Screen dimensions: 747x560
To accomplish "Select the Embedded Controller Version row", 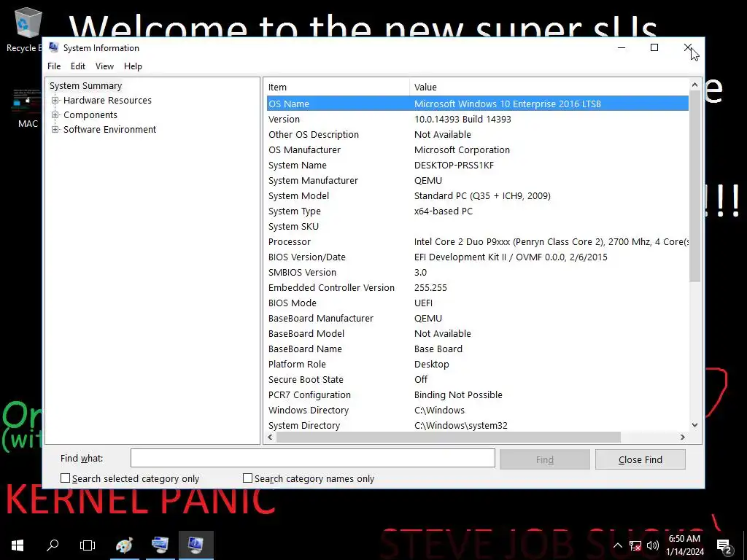I will 477,287.
